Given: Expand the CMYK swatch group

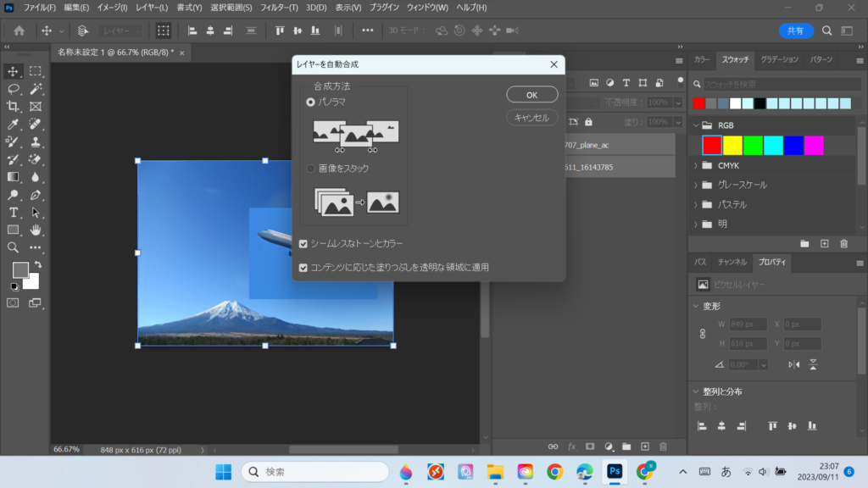Looking at the screenshot, I should [x=696, y=165].
